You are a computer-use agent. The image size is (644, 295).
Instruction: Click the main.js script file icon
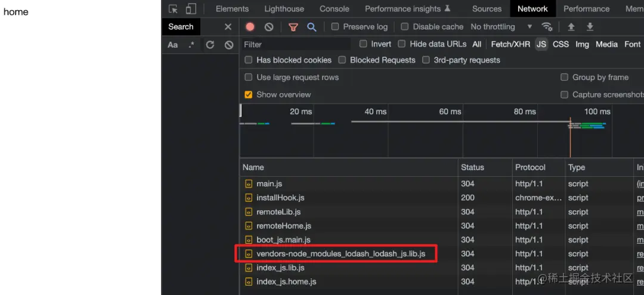[249, 184]
